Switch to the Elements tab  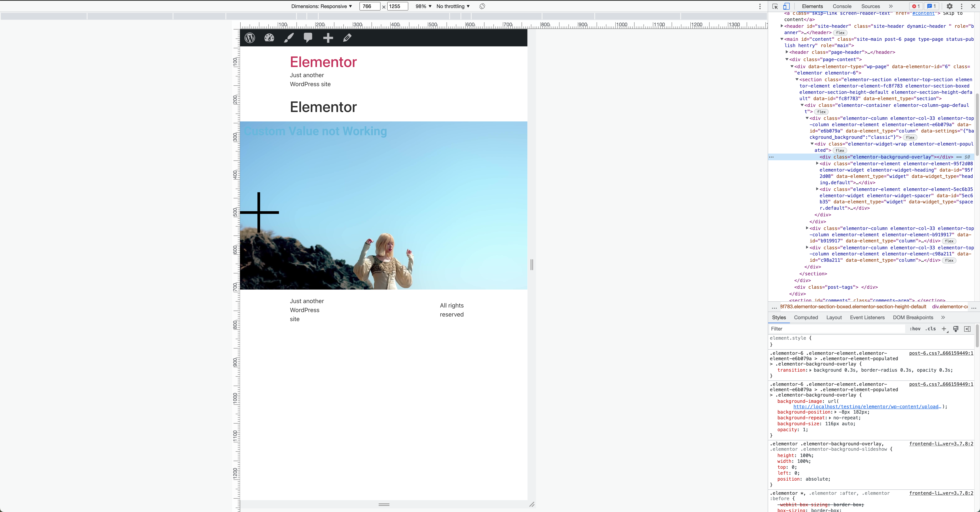click(x=812, y=6)
